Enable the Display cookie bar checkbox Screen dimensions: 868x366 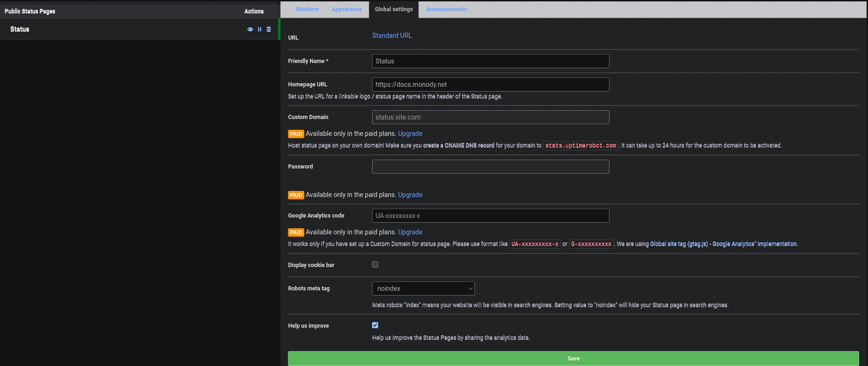375,265
